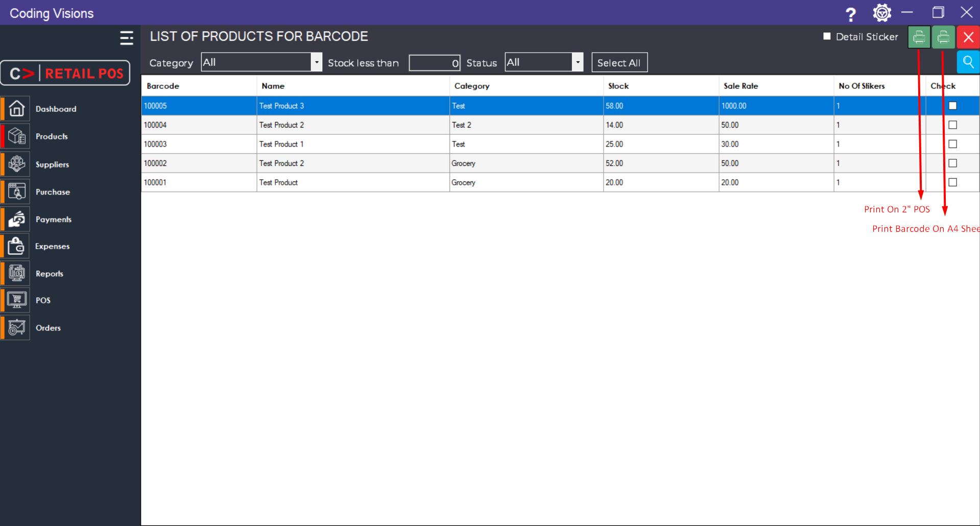
Task: Open the Products box icon
Action: click(17, 136)
